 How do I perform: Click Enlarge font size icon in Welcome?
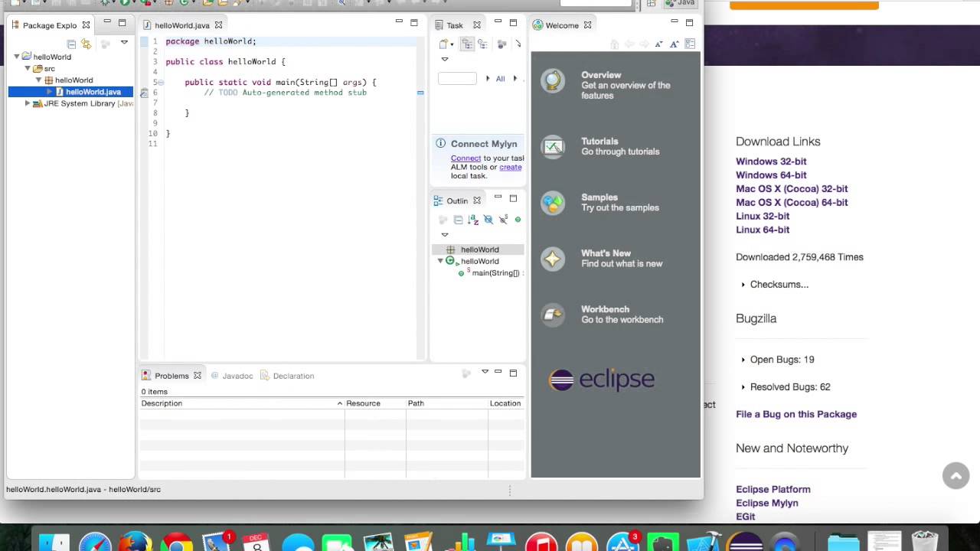point(675,44)
